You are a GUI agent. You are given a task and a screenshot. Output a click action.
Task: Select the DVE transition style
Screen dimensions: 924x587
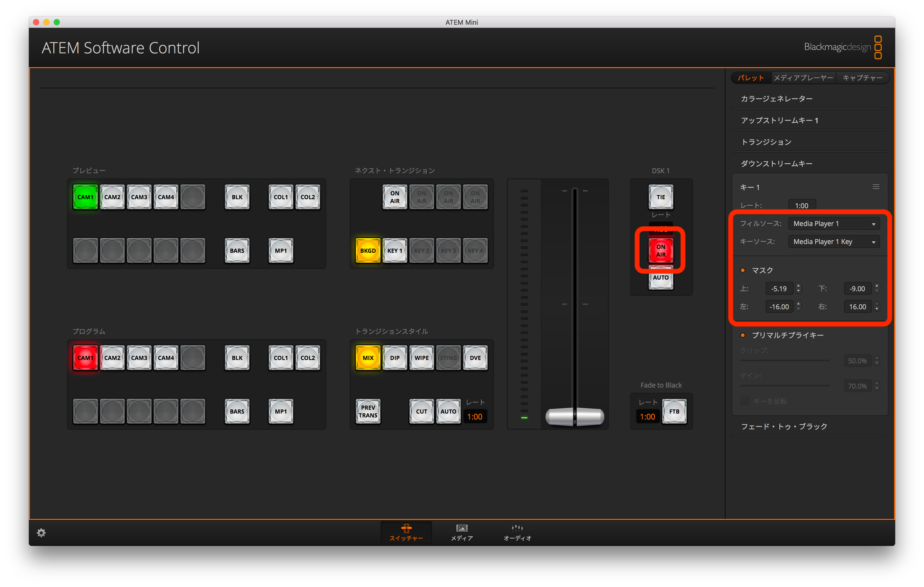pos(475,358)
